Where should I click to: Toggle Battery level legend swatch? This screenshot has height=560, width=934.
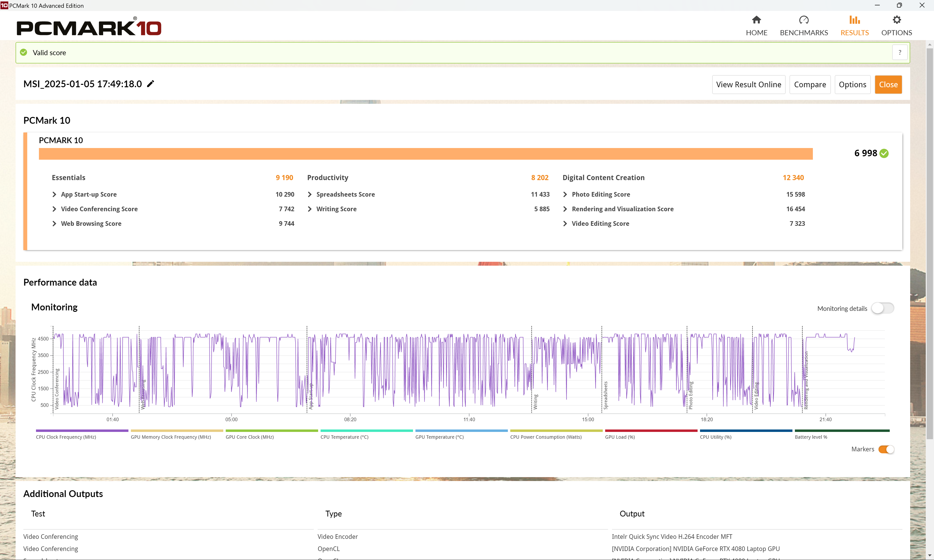click(842, 430)
